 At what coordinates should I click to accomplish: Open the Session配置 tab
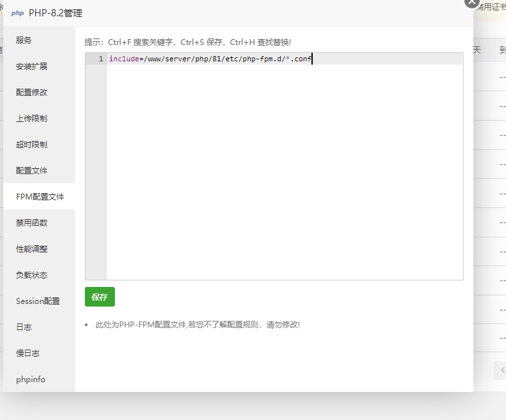(x=39, y=301)
